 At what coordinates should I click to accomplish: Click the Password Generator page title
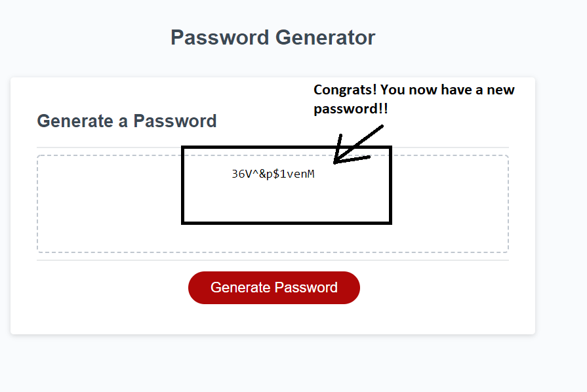[272, 37]
